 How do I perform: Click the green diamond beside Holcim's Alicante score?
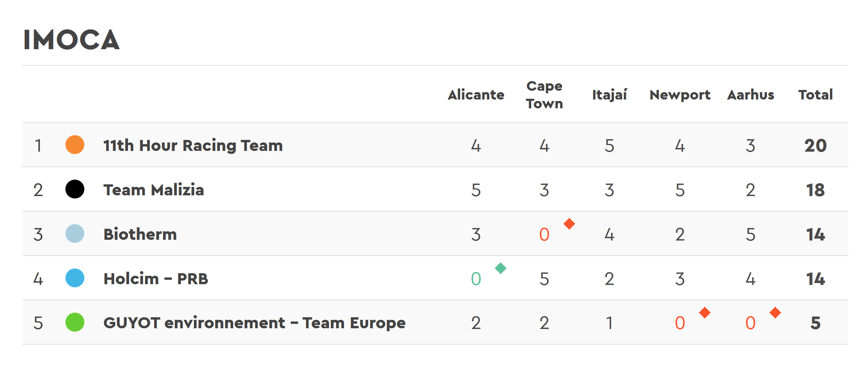click(x=500, y=268)
